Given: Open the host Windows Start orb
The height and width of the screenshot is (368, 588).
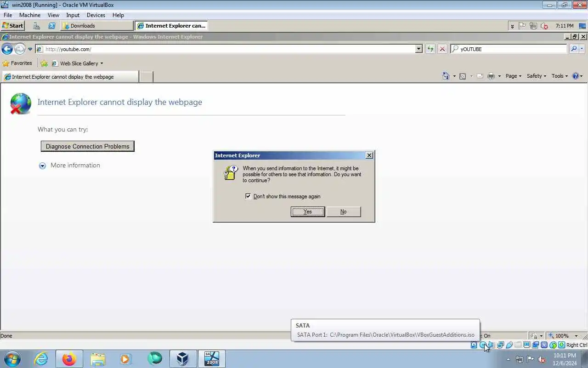Looking at the screenshot, I should (12, 359).
